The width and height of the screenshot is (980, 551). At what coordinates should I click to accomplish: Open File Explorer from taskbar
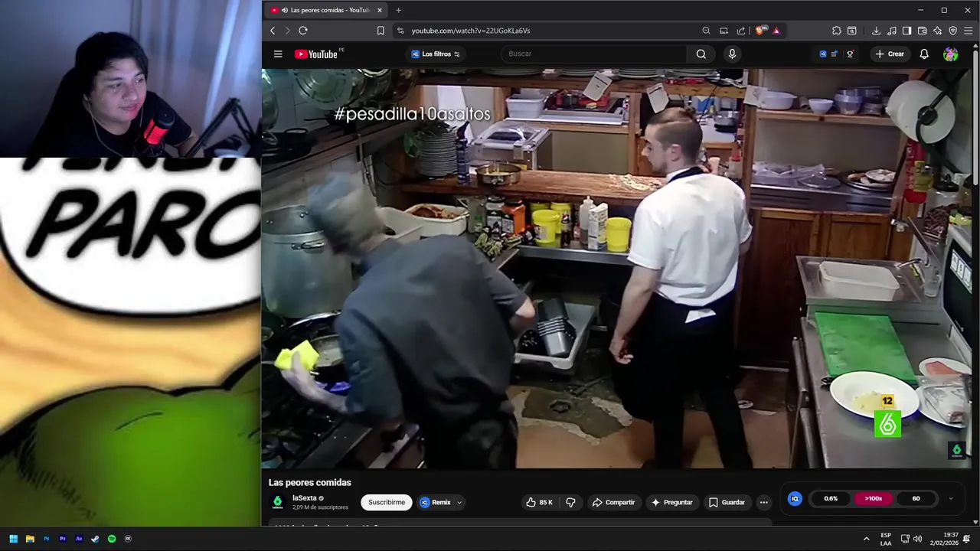click(30, 539)
